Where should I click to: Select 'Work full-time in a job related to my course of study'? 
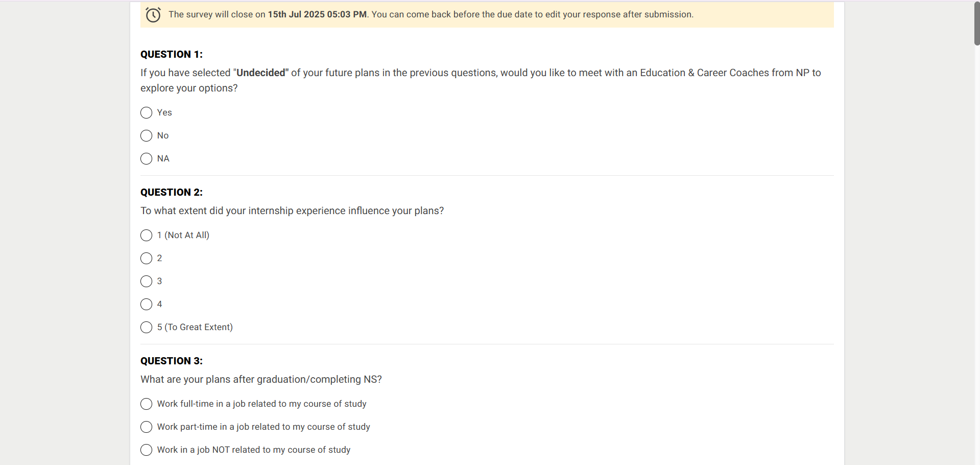(146, 404)
